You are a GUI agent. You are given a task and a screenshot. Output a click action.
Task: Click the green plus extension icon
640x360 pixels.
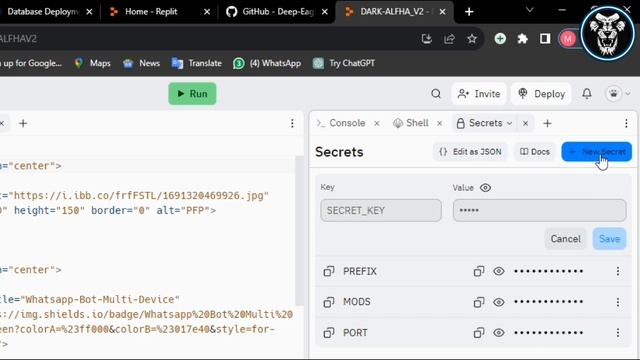click(x=500, y=39)
